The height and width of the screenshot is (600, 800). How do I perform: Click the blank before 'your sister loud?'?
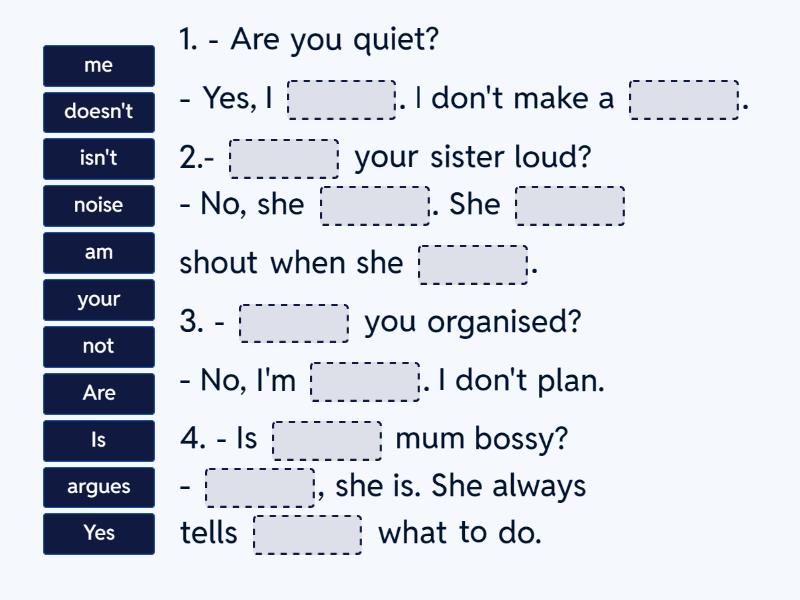point(284,159)
